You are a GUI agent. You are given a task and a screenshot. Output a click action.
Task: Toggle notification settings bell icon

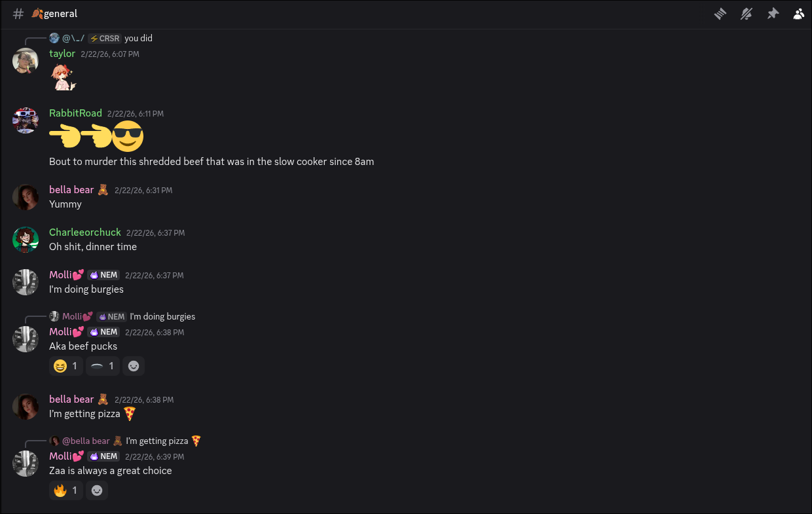click(747, 14)
